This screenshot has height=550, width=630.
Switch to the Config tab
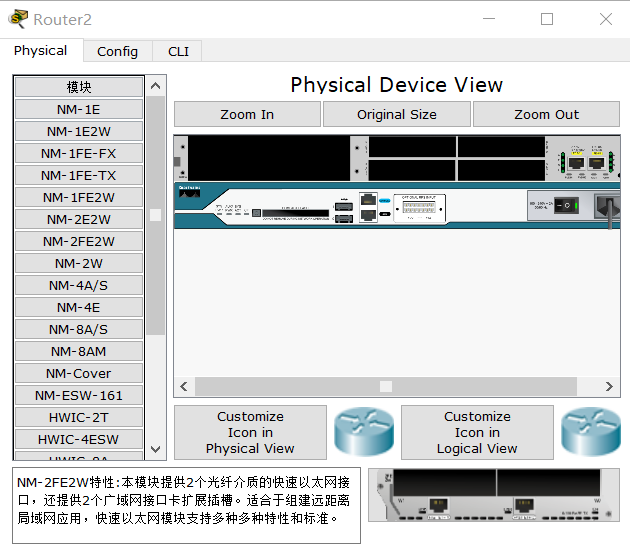pyautogui.click(x=117, y=51)
